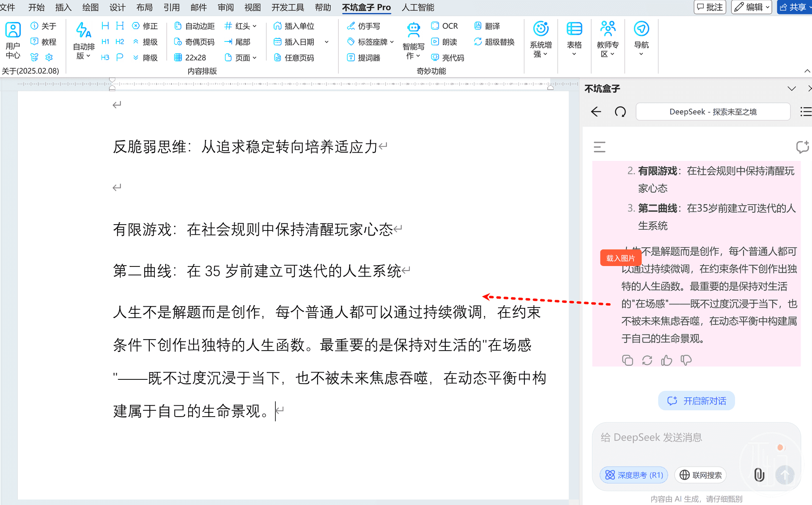Toggle 联网搜索 web search
This screenshot has height=505, width=812.
[x=700, y=475]
